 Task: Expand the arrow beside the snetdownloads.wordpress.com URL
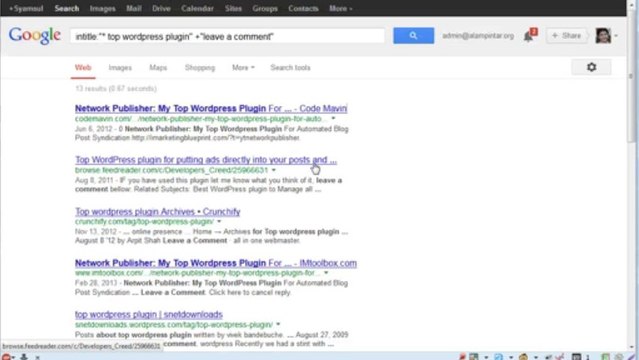coord(278,325)
